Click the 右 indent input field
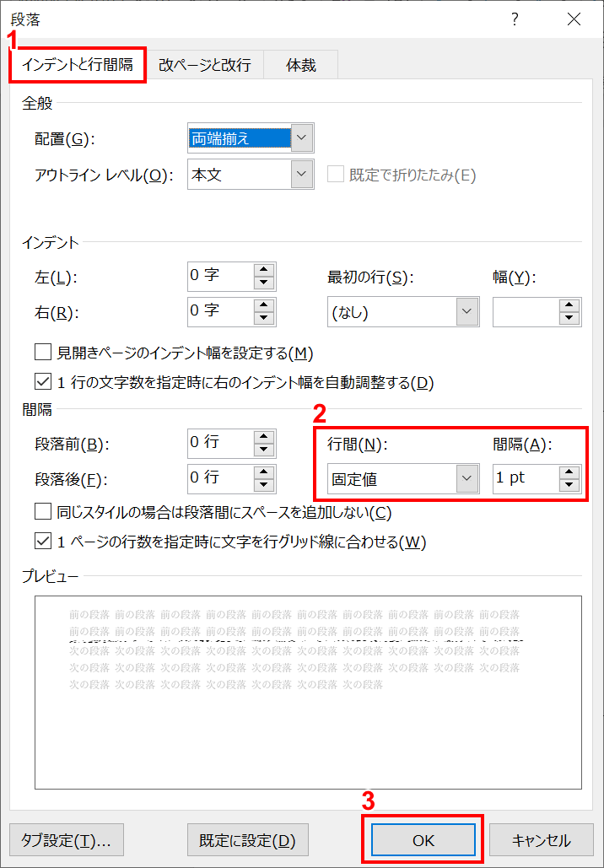The width and height of the screenshot is (604, 868). point(222,311)
